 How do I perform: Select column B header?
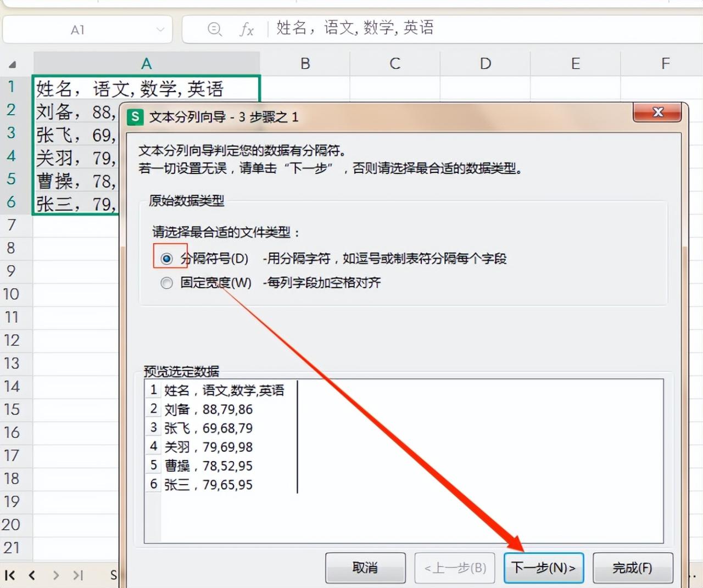305,64
